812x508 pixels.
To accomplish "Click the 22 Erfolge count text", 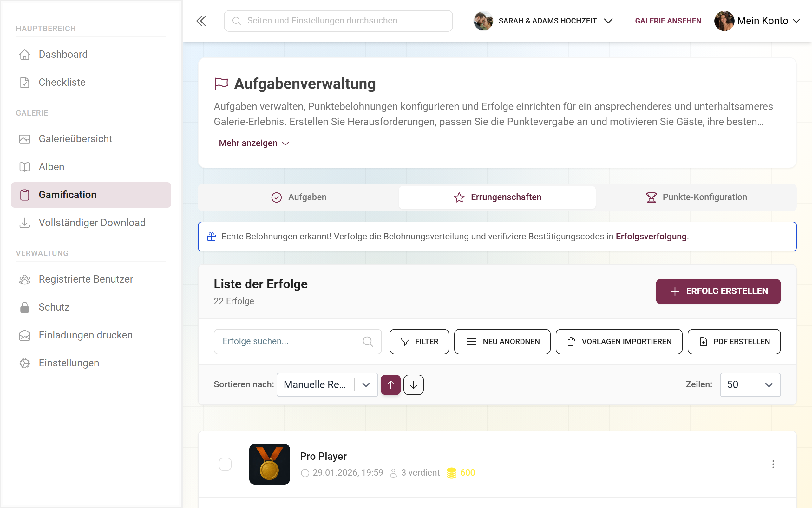I will point(234,301).
